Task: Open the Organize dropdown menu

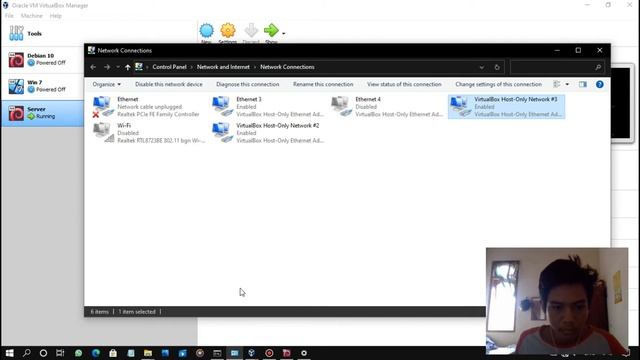Action: point(107,84)
